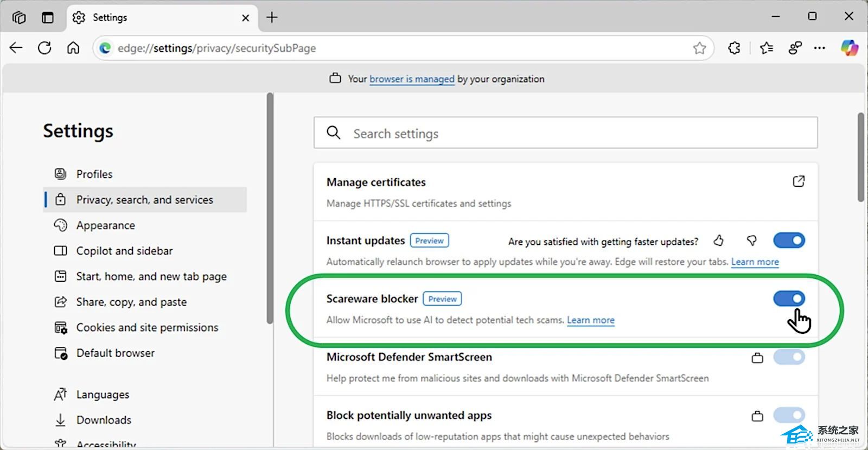Open the Favorites list icon
The height and width of the screenshot is (450, 868).
[767, 48]
